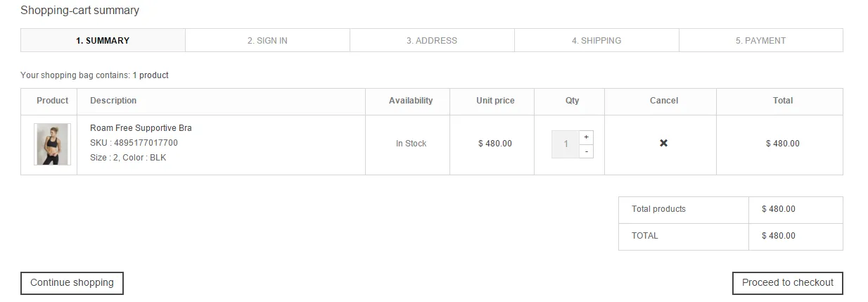Remove item with the cancel X icon

point(663,143)
